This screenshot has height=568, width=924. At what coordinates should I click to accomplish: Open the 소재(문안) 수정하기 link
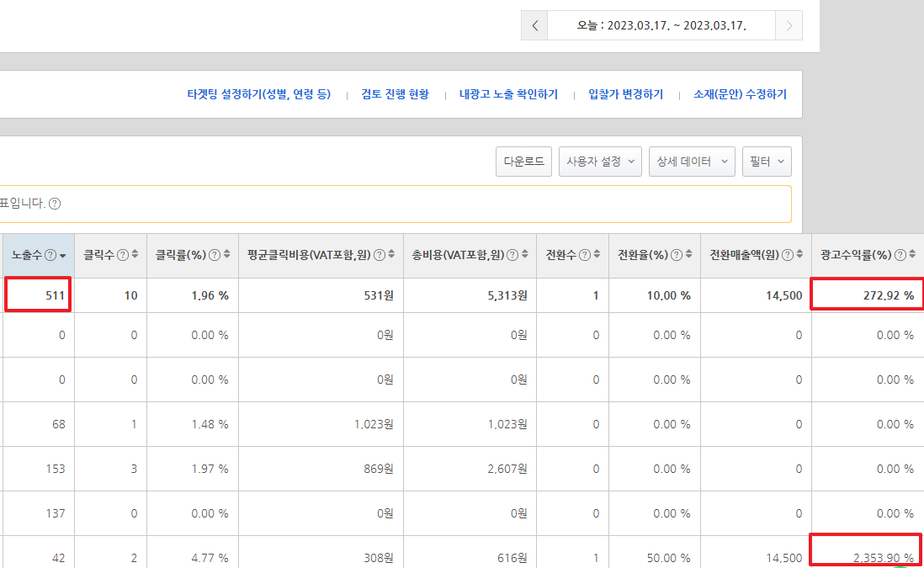(x=741, y=94)
